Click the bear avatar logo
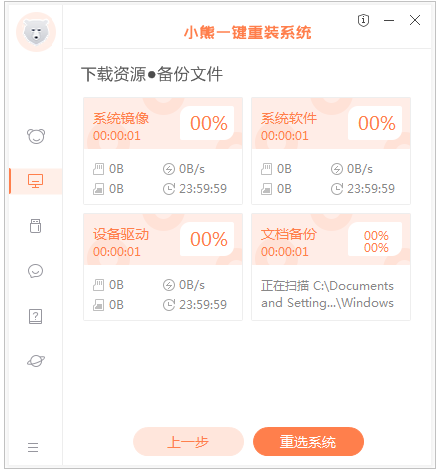 click(36, 32)
